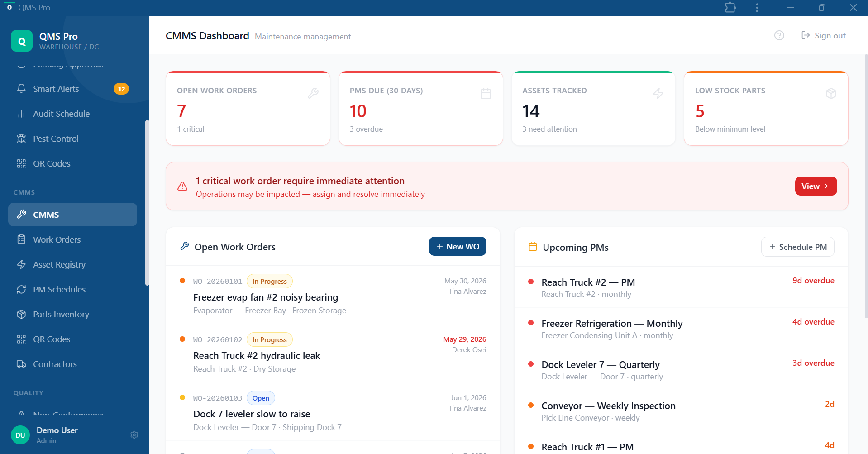Open the Assets Tracked stat card
868x454 pixels.
pos(593,108)
